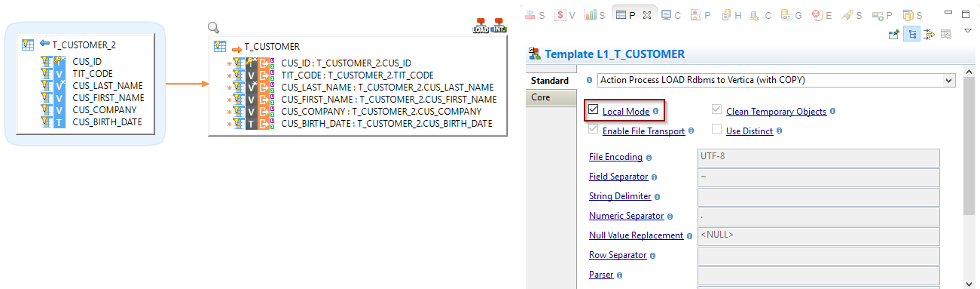Screen dimensions: 980x289
Task: Click the File Encoding UTF-8 field
Action: [819, 158]
